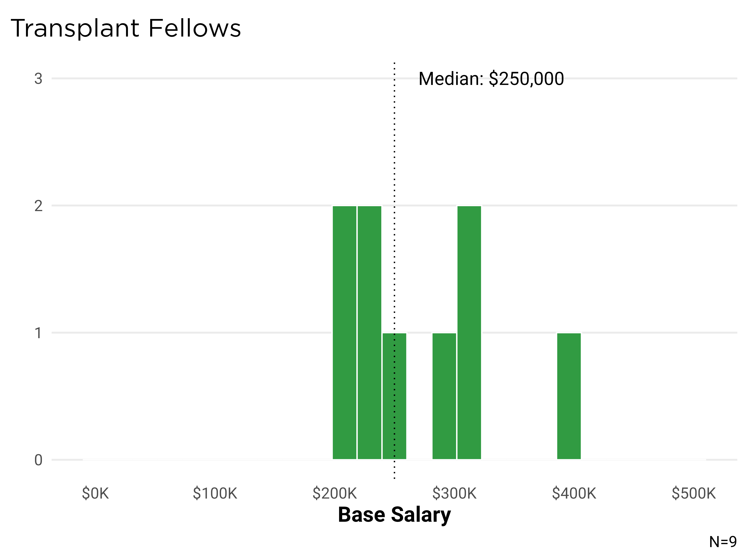Select the y-axis label 2
This screenshot has height=560, width=747.
(38, 206)
